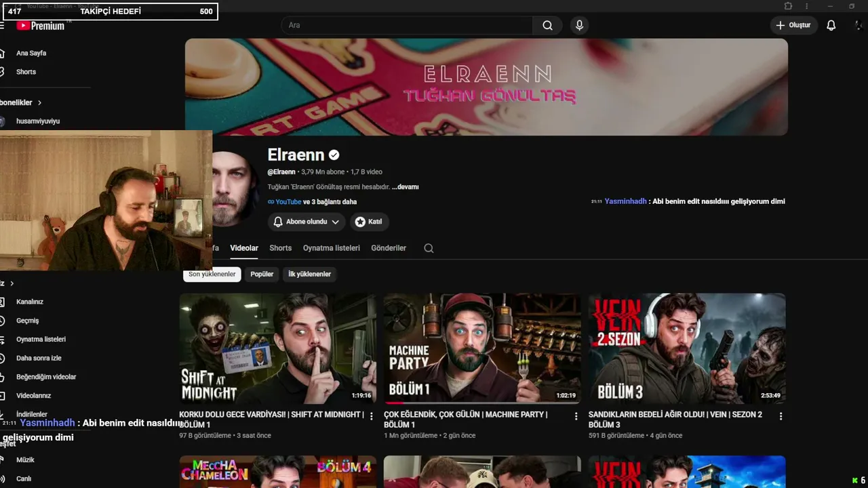Select the İlk yüklenenler filter chip
The image size is (868, 488).
tap(309, 274)
